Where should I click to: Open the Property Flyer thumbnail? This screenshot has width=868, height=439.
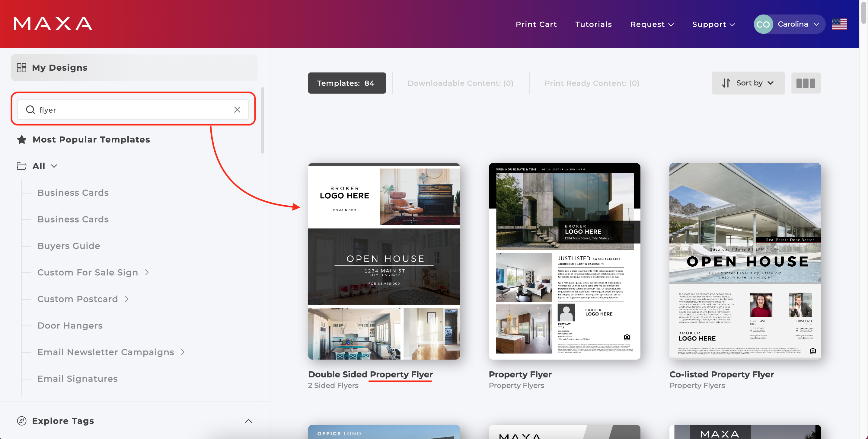pyautogui.click(x=564, y=261)
